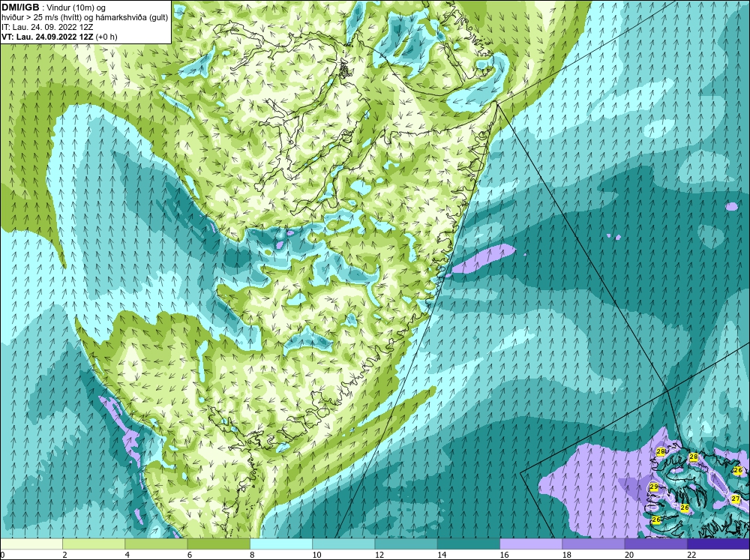Screen dimensions: 750x560
Task: Click the legend scale value 18
Action: [x=566, y=555]
